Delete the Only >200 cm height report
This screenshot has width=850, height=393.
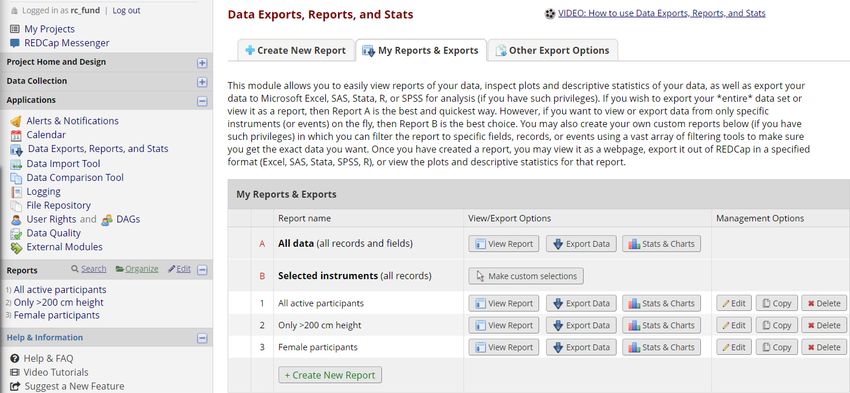[x=824, y=325]
